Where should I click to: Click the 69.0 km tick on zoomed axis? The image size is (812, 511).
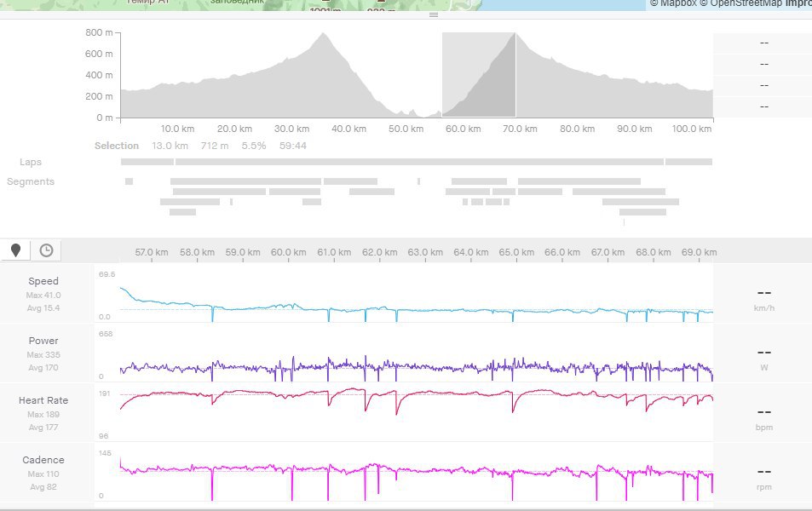(x=700, y=252)
